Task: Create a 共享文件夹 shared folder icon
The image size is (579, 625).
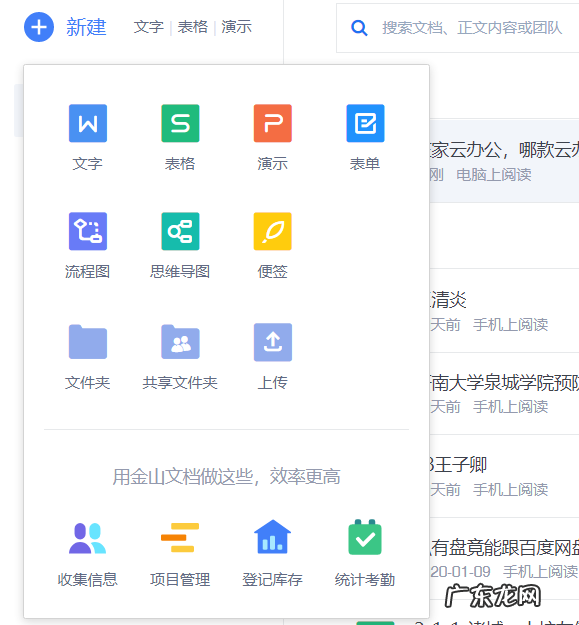Action: point(180,342)
